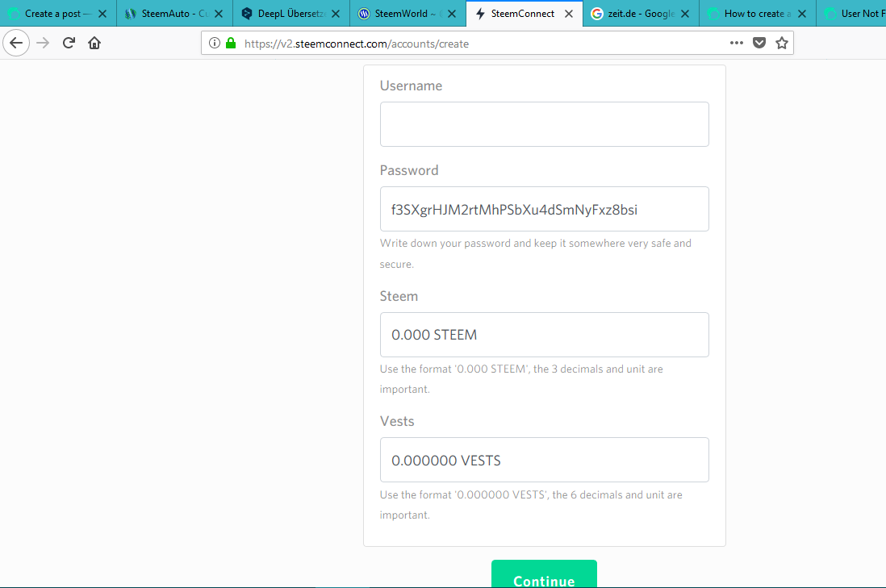
Task: Click the '0.000000 VESTS' format hint text
Action: 531,505
